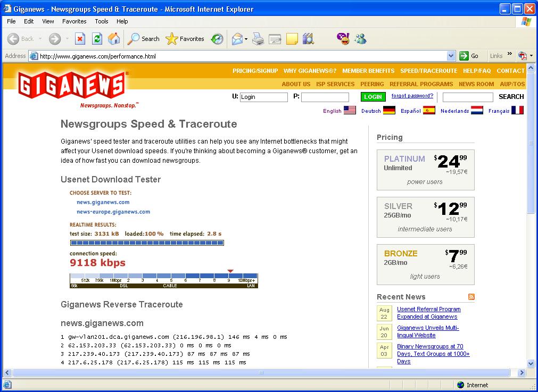Open the PEERING navigation link

pyautogui.click(x=372, y=84)
